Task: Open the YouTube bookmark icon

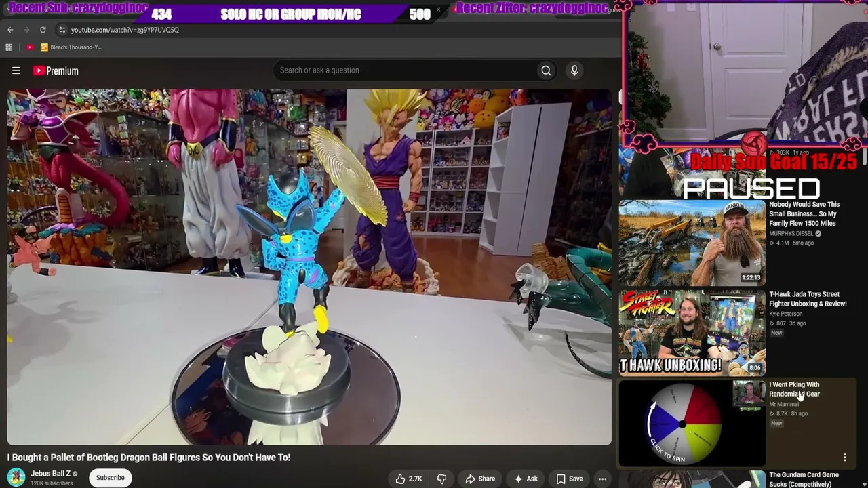Action: click(30, 47)
